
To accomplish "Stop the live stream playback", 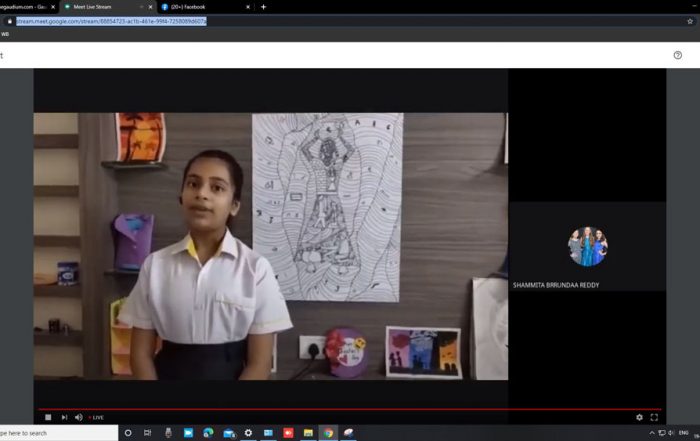I will pos(48,417).
